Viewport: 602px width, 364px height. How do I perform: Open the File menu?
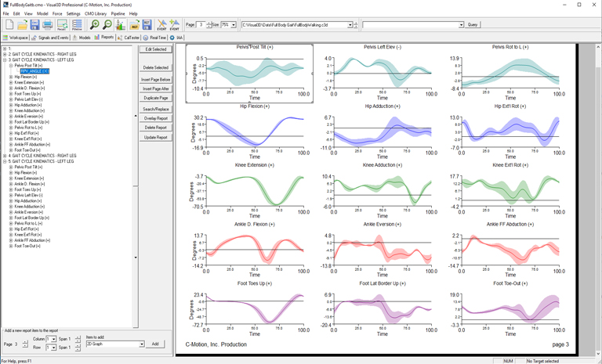coord(5,13)
